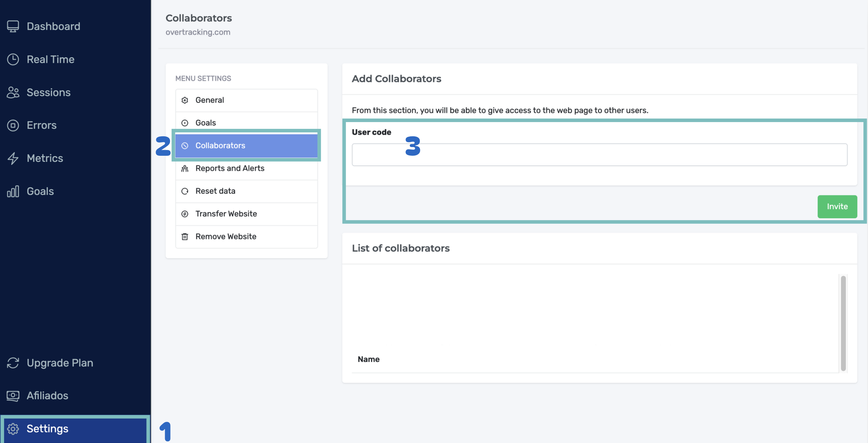Click the sidebar Goals bar chart icon
Viewport: 868px width, 443px height.
coord(13,191)
